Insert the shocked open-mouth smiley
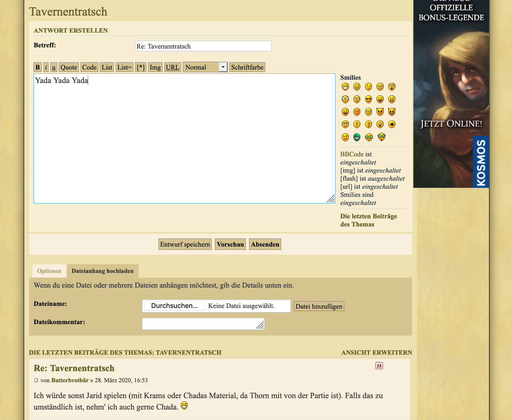The height and width of the screenshot is (420, 512). 391,87
